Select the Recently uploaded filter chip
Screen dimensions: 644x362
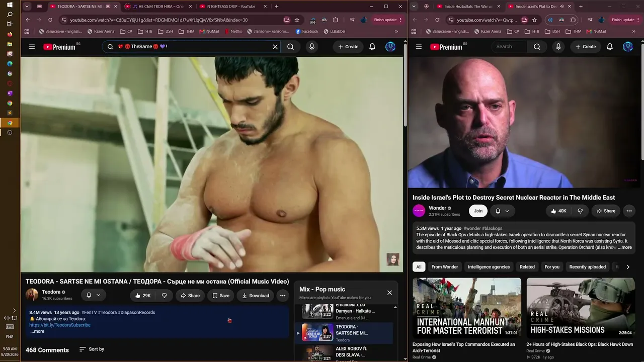(x=587, y=267)
